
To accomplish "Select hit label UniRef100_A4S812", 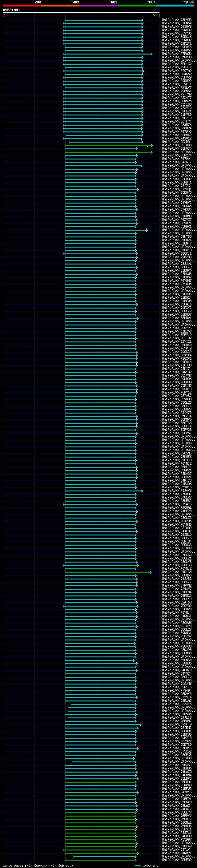I will click(177, 139).
